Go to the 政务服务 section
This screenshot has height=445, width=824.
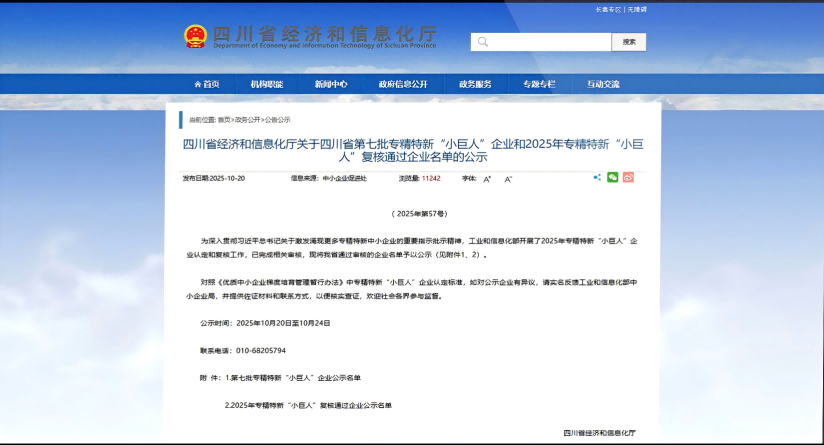tap(475, 84)
